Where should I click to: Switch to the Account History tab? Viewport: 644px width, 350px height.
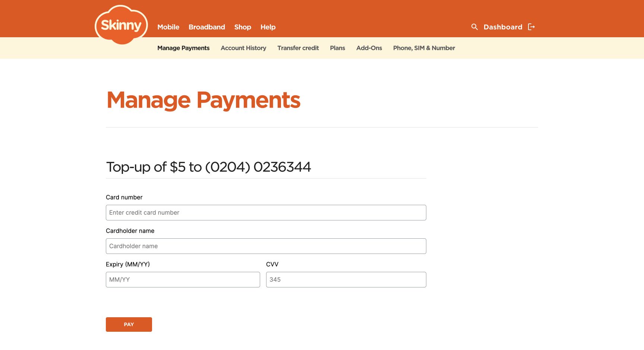(x=243, y=48)
